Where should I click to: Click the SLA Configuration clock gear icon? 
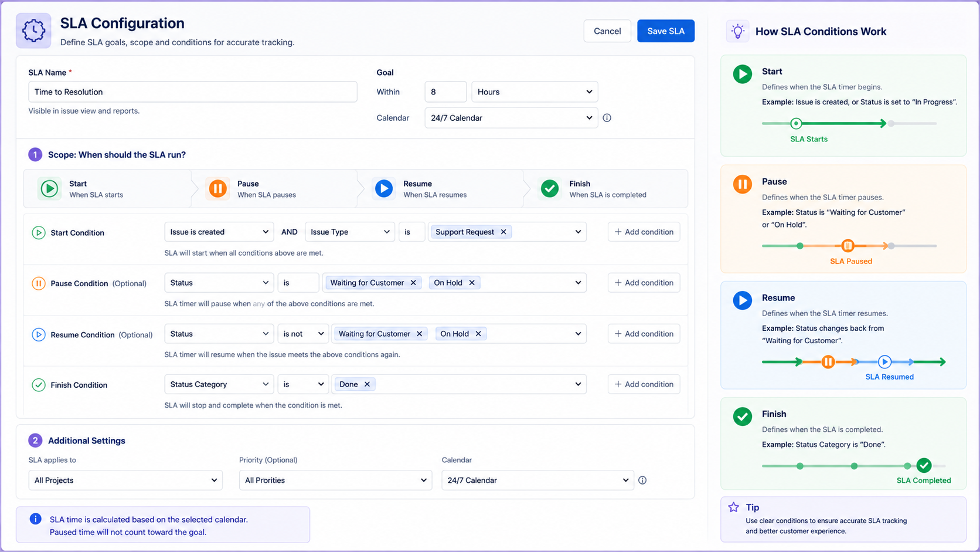pos(33,31)
